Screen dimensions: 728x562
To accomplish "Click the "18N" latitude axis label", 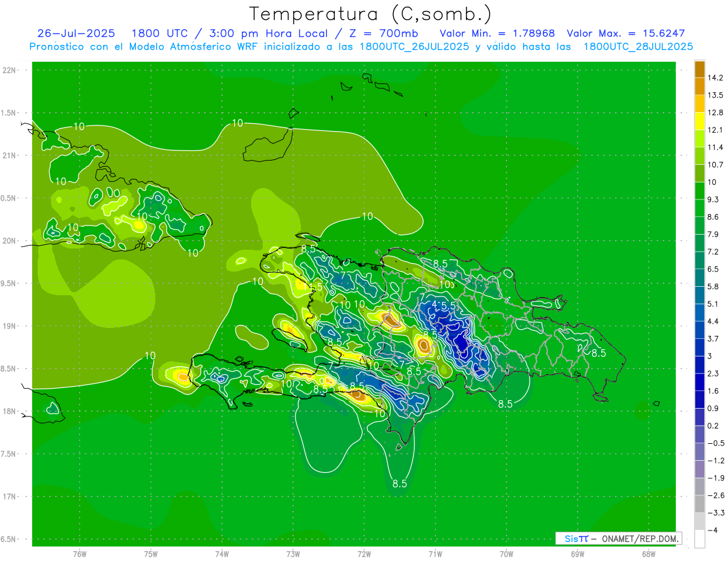I will point(9,411).
